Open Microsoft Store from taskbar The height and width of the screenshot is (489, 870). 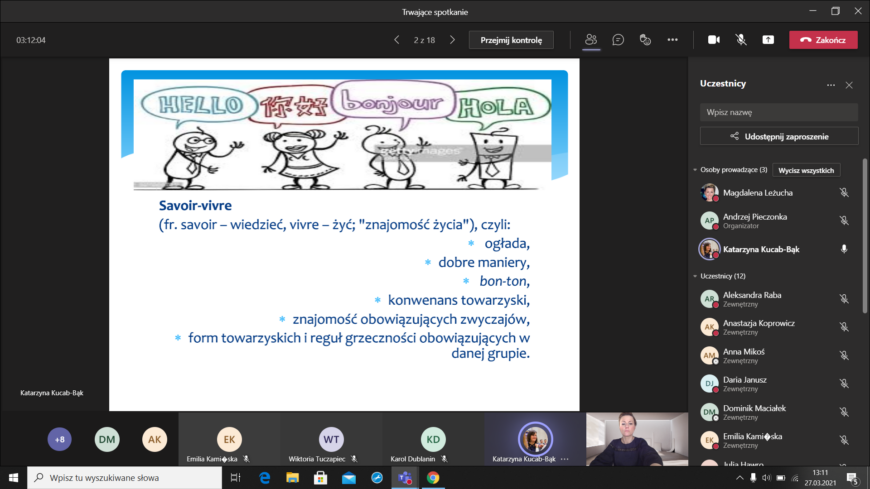click(321, 477)
